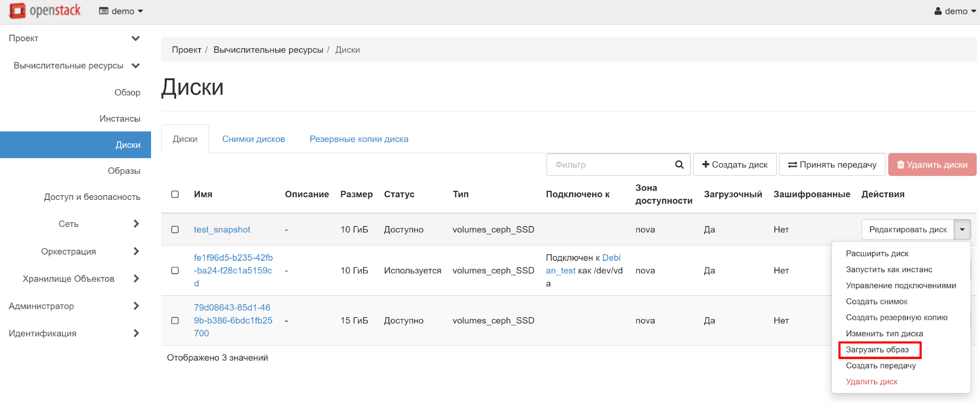The height and width of the screenshot is (403, 980).
Task: Choose Запустить как инстанс menu item
Action: click(889, 270)
